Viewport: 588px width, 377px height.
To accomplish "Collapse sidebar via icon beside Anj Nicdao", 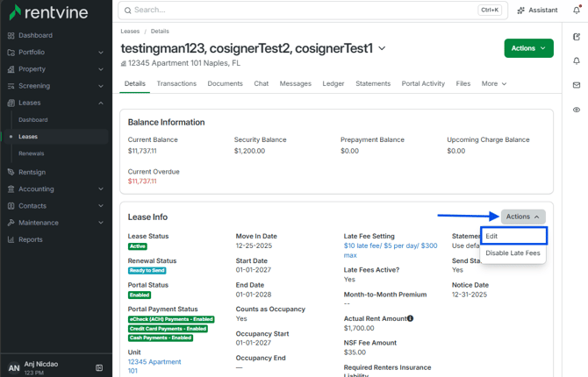I will point(99,367).
